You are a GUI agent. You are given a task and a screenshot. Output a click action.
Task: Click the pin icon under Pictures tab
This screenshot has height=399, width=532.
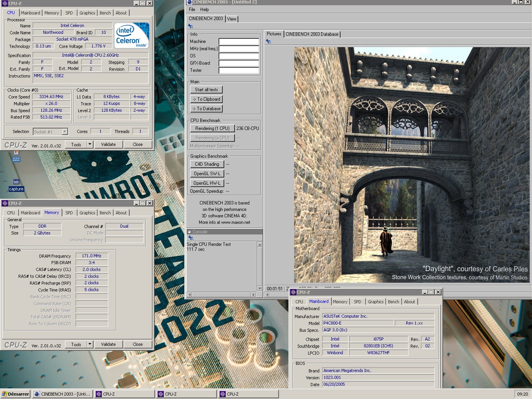coord(268,41)
